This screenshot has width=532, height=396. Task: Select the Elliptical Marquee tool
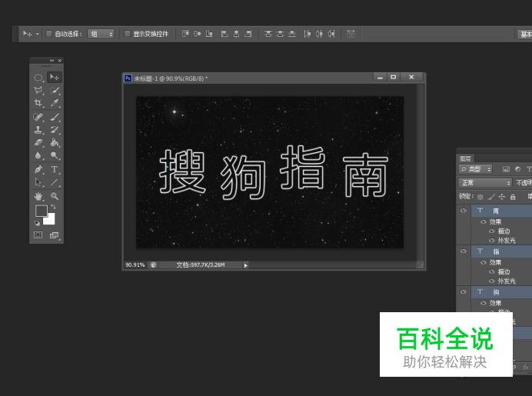[38, 78]
